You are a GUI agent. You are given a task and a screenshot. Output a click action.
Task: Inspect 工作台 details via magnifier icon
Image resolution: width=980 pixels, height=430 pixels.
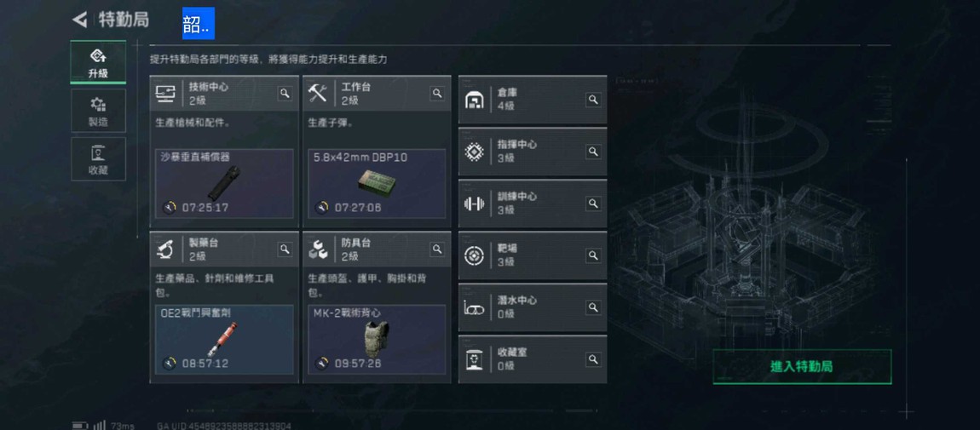point(437,94)
